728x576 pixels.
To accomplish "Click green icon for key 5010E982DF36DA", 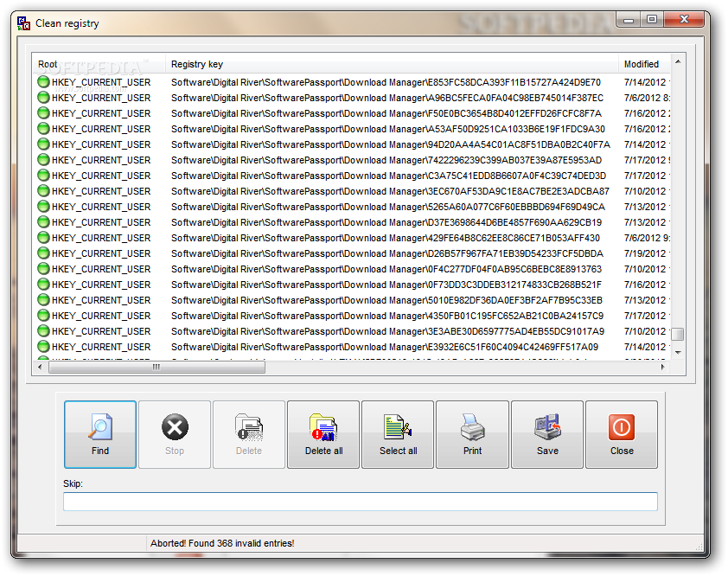I will click(x=43, y=300).
